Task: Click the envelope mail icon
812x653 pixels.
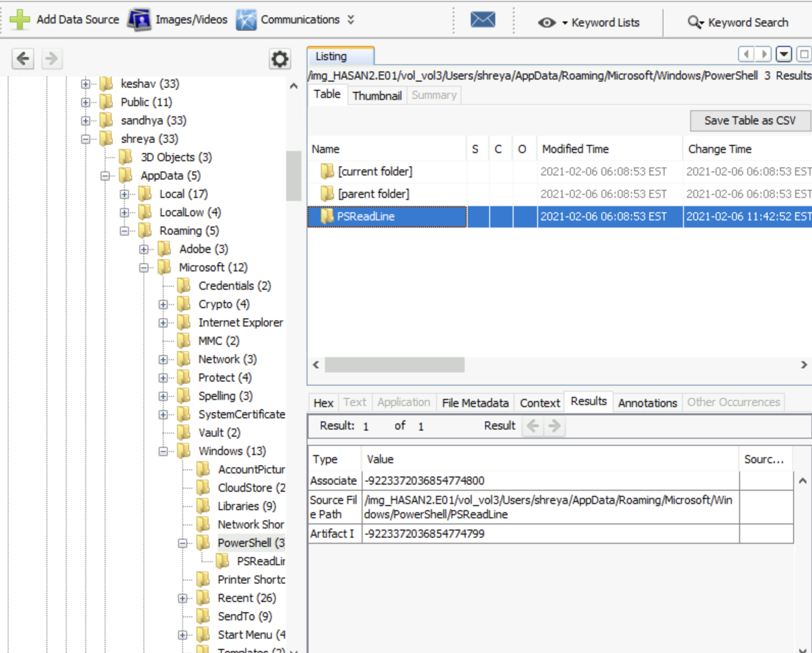Action: (x=483, y=20)
